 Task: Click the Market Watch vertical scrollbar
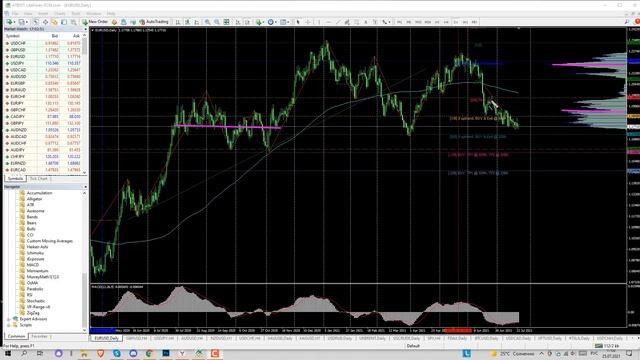coord(85,104)
